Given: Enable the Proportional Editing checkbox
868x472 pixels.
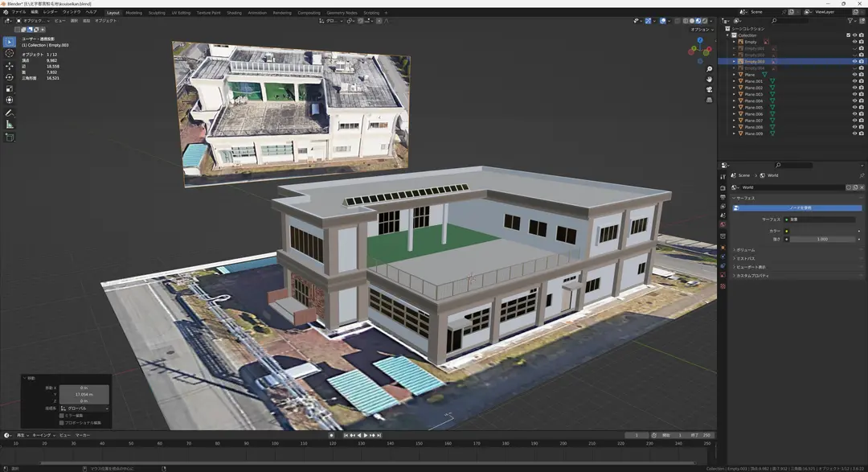Looking at the screenshot, I should 62,423.
